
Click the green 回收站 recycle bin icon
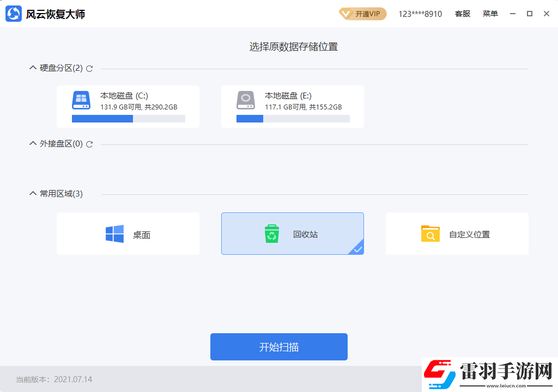pos(271,233)
